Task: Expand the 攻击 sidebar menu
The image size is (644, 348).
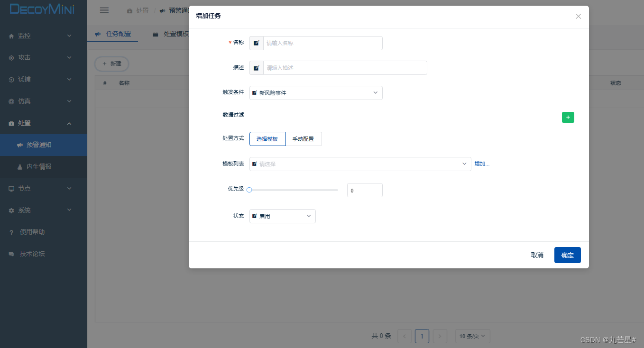Action: point(43,58)
